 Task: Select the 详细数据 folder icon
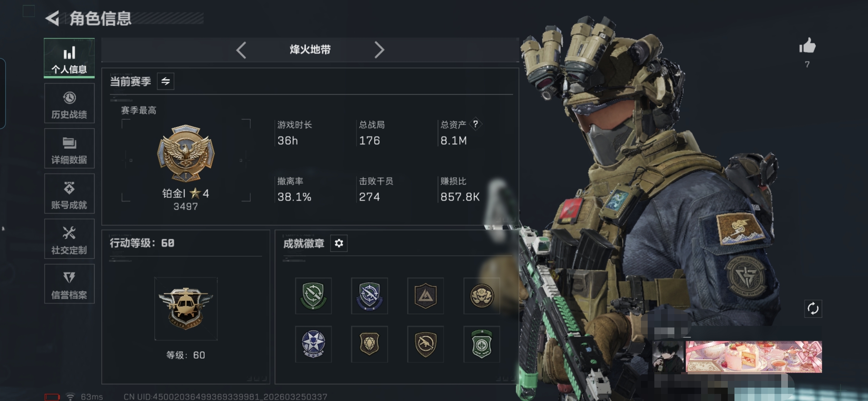point(69,143)
